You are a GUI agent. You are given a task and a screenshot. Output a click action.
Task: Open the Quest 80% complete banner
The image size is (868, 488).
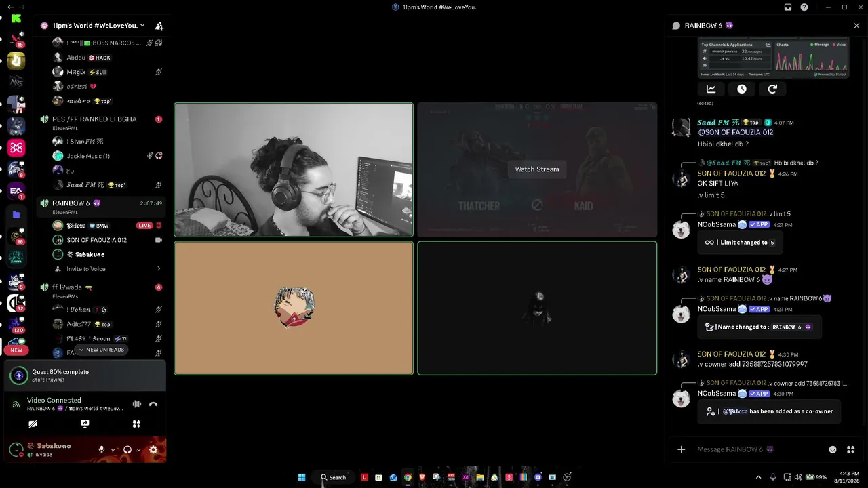point(85,375)
